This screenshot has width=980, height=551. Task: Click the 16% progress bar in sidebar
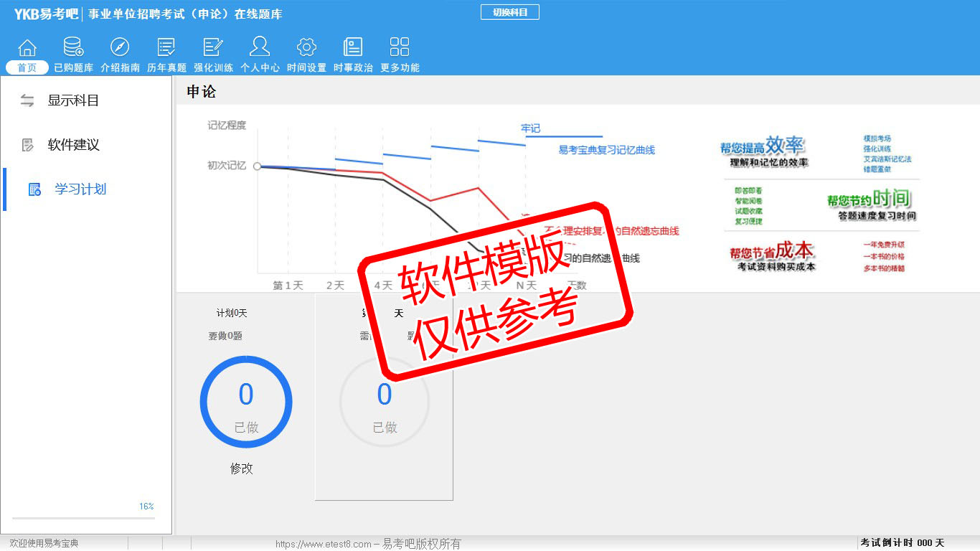click(x=83, y=517)
